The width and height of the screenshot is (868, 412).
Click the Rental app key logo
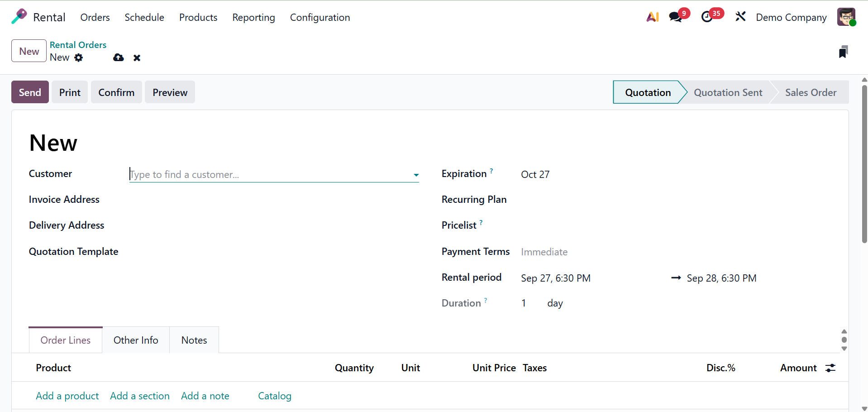(x=19, y=17)
